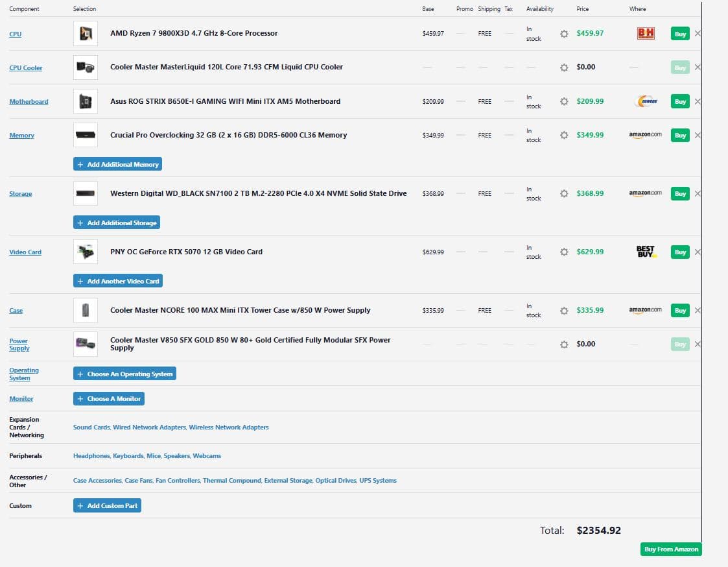
Task: Click the Best Buy logo for Video Card
Action: [x=646, y=252]
